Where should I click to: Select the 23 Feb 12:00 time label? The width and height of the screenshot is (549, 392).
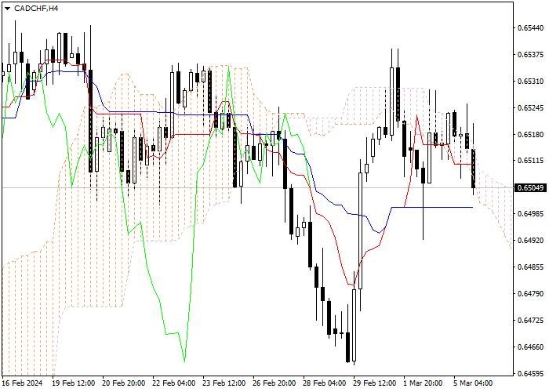pyautogui.click(x=224, y=383)
